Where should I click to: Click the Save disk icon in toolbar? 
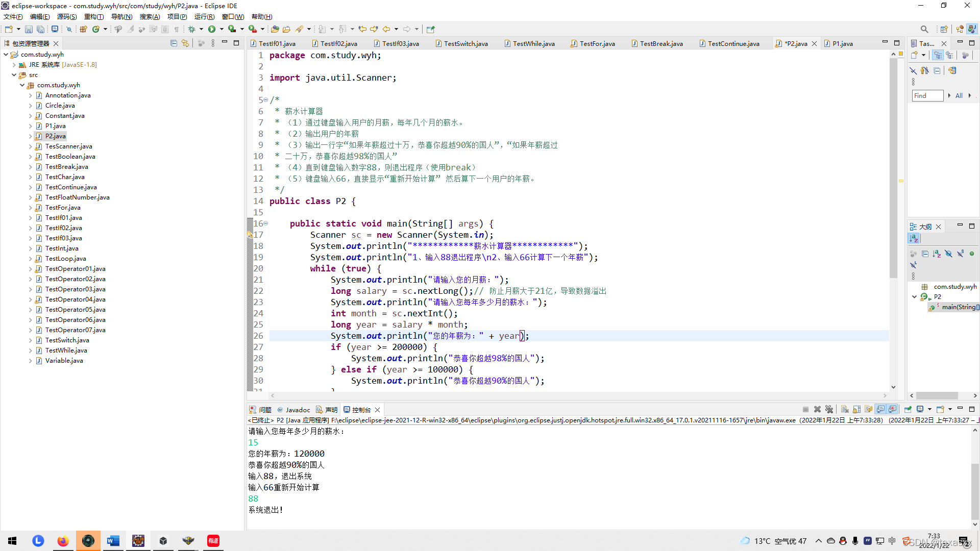(x=29, y=29)
